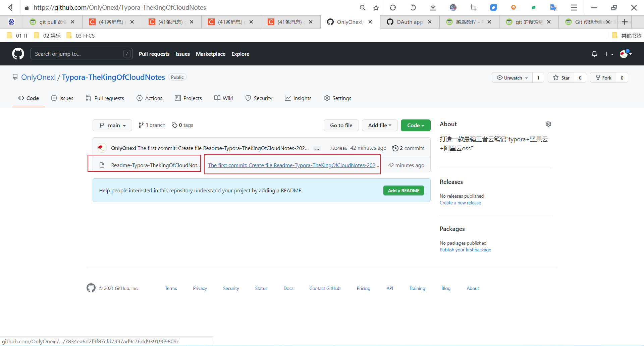
Task: Open the Add file dropdown
Action: click(380, 125)
